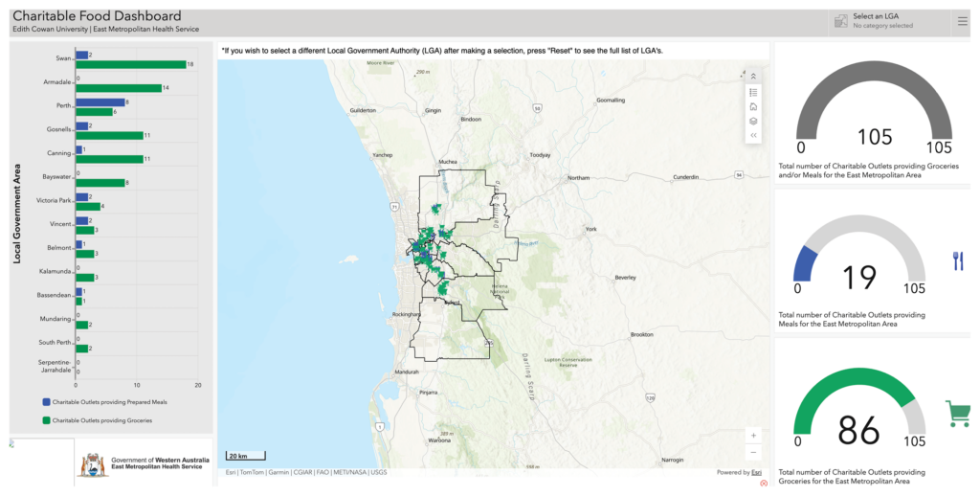Zoom in with the map plus button
The image size is (980, 496).
pos(753,436)
